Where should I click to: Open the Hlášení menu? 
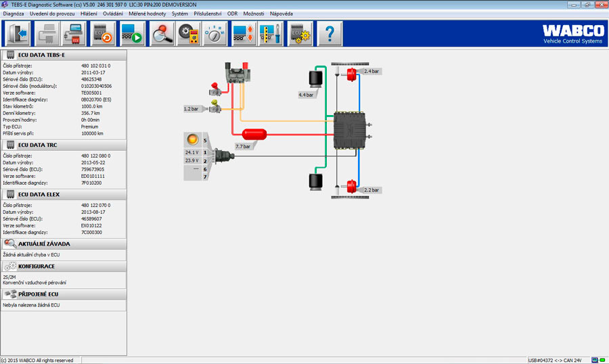[x=89, y=14]
